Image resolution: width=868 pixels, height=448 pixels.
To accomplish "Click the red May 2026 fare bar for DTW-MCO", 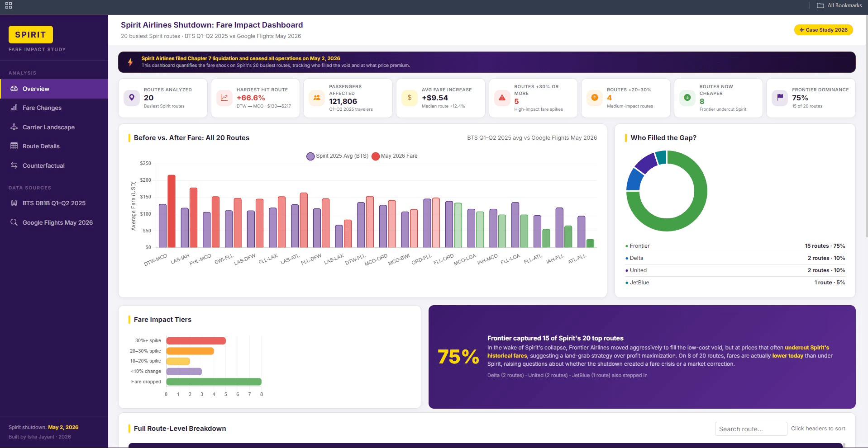I will tap(172, 211).
